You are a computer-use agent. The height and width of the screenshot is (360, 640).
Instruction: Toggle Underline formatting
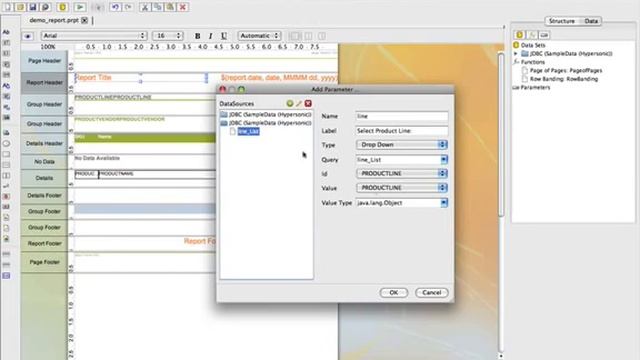(224, 36)
